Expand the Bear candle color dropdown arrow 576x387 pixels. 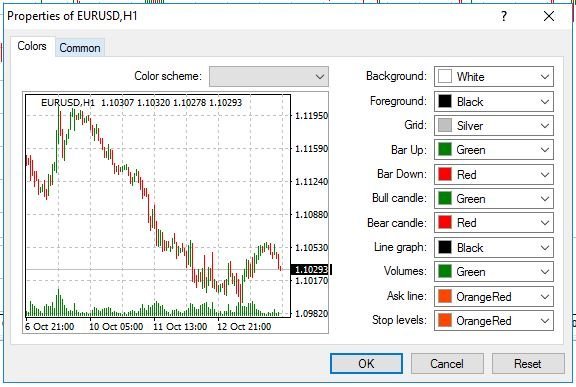point(544,223)
